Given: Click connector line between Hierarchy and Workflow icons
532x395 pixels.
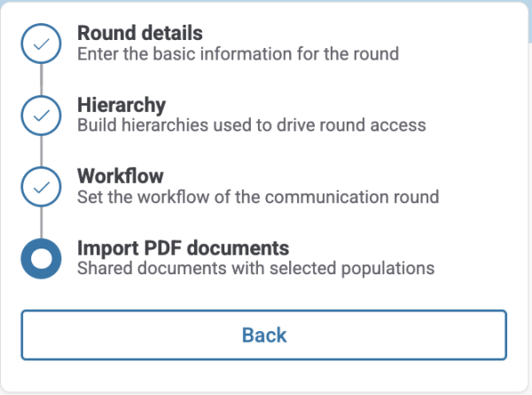Looking at the screenshot, I should click(41, 151).
